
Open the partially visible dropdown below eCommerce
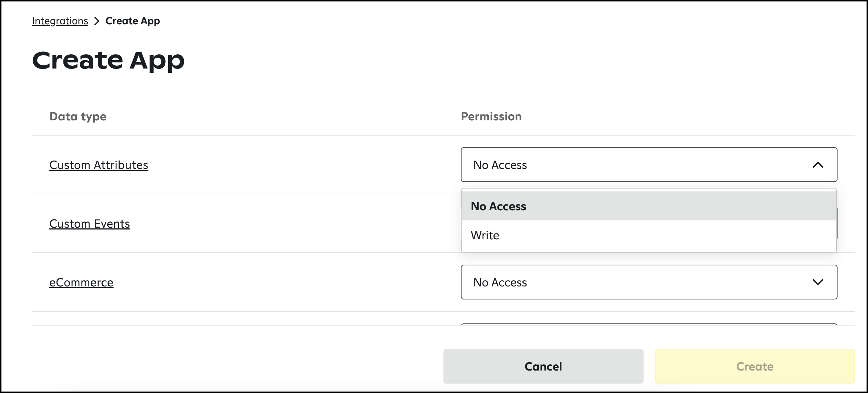(x=649, y=324)
